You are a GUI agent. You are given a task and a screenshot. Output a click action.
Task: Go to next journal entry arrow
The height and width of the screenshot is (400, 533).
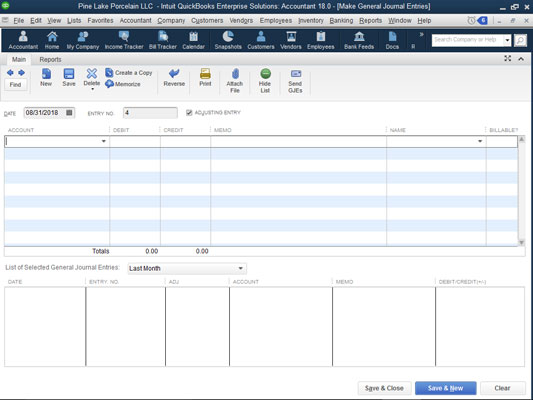[x=21, y=72]
